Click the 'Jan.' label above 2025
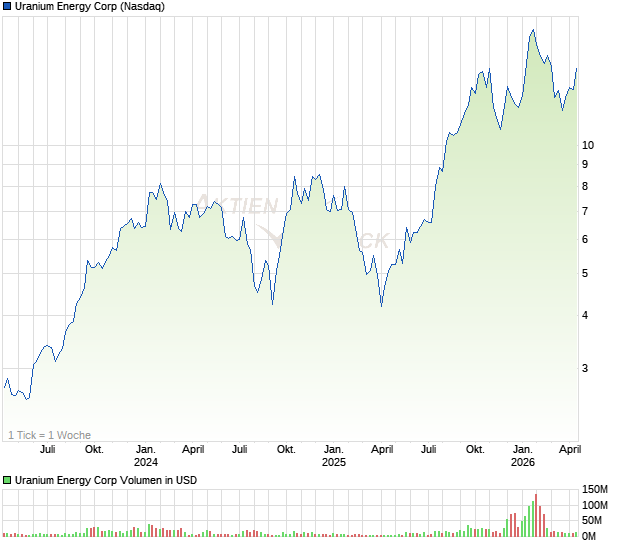620x546 pixels. pyautogui.click(x=334, y=450)
